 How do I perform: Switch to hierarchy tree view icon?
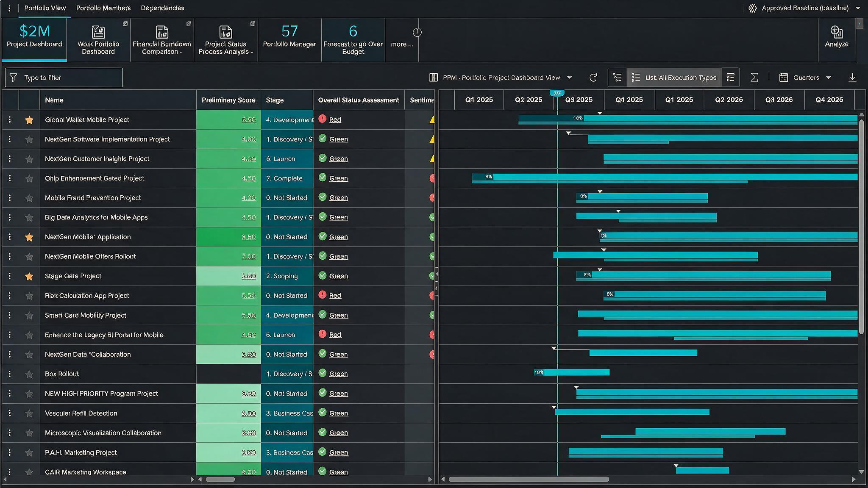pyautogui.click(x=617, y=78)
